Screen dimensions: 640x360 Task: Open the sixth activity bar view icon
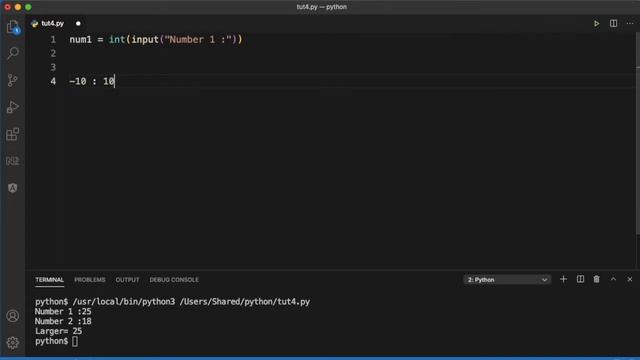(13, 161)
